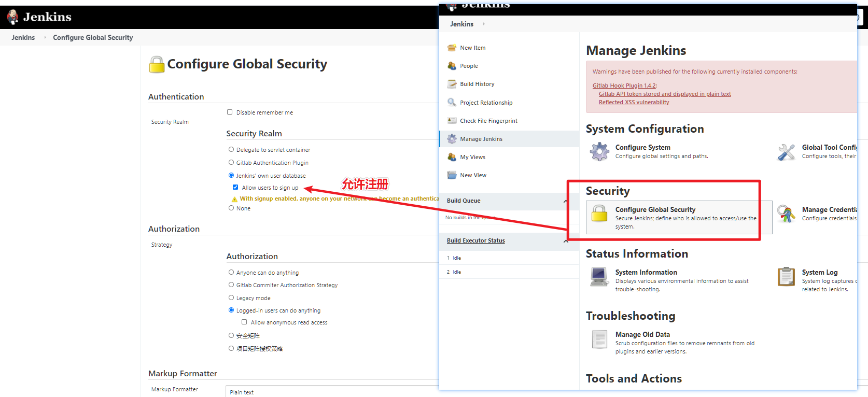The image size is (868, 397).
Task: Select Delegate to servlet container radio
Action: point(231,149)
